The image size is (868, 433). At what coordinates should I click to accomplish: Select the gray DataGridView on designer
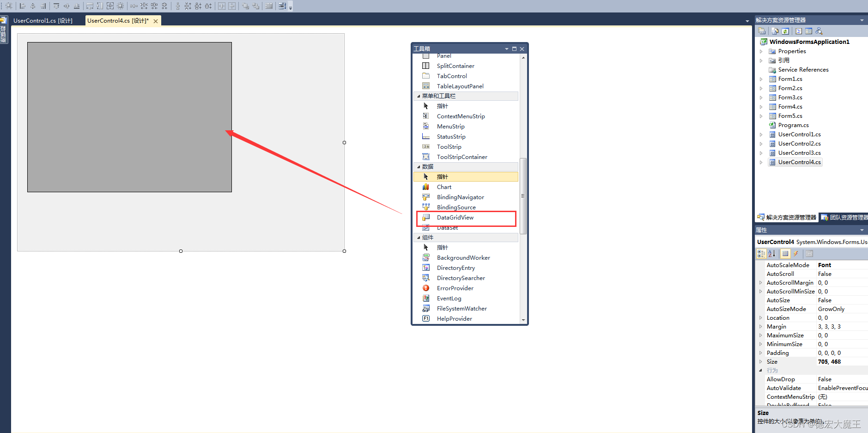[129, 117]
